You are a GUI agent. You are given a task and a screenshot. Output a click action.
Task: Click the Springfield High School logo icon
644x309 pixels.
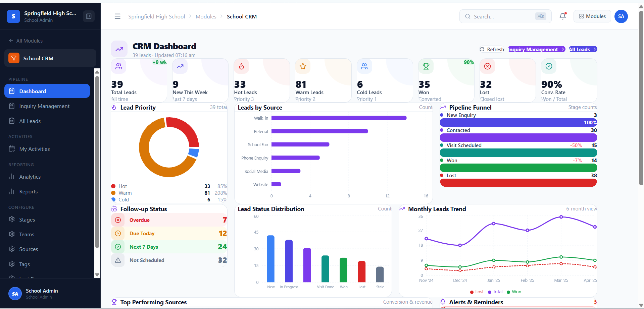point(13,16)
